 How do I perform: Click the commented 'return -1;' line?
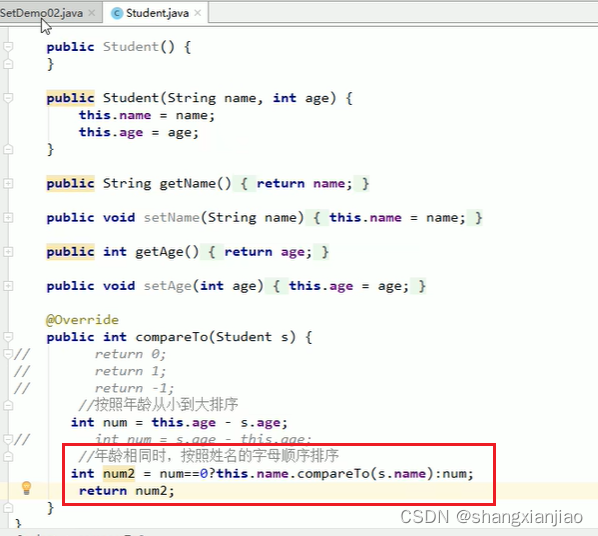[x=134, y=388]
